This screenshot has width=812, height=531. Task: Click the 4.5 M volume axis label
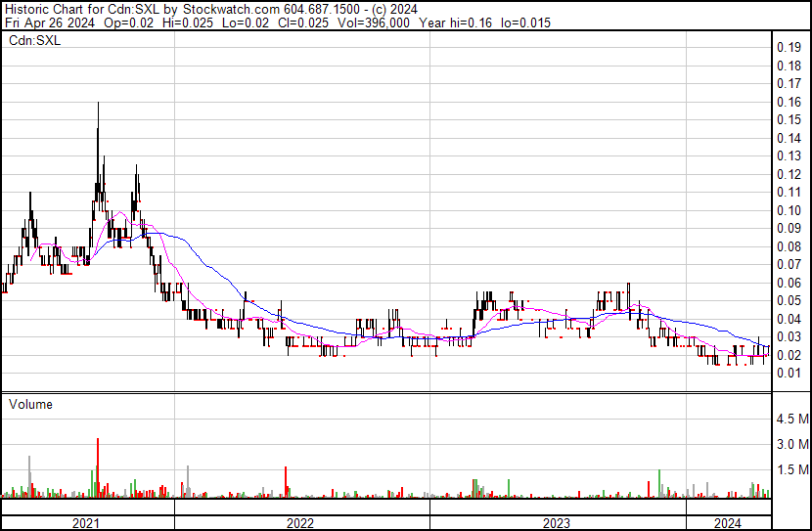tap(792, 419)
